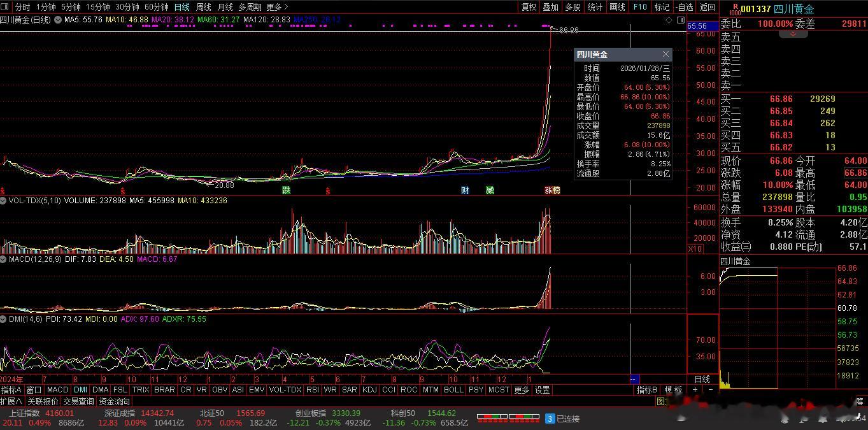Select the 60分钟 period tab

coord(156,7)
